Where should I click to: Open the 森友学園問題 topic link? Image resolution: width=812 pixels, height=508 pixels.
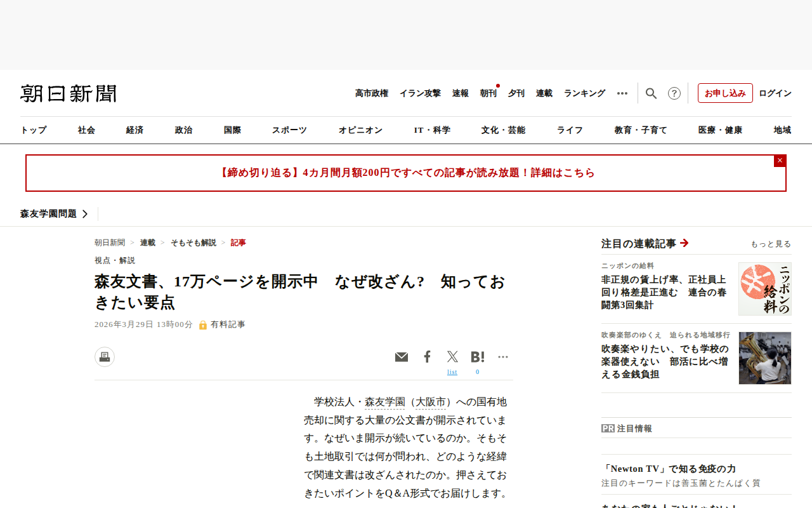[x=54, y=214]
